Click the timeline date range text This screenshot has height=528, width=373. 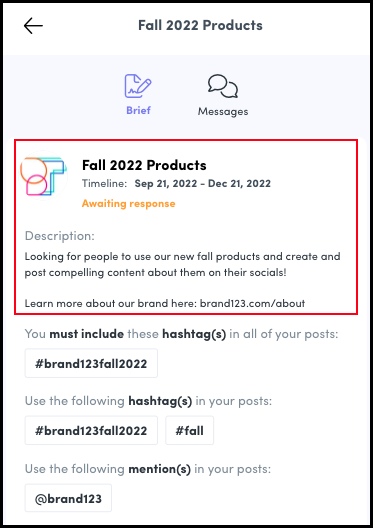[203, 184]
